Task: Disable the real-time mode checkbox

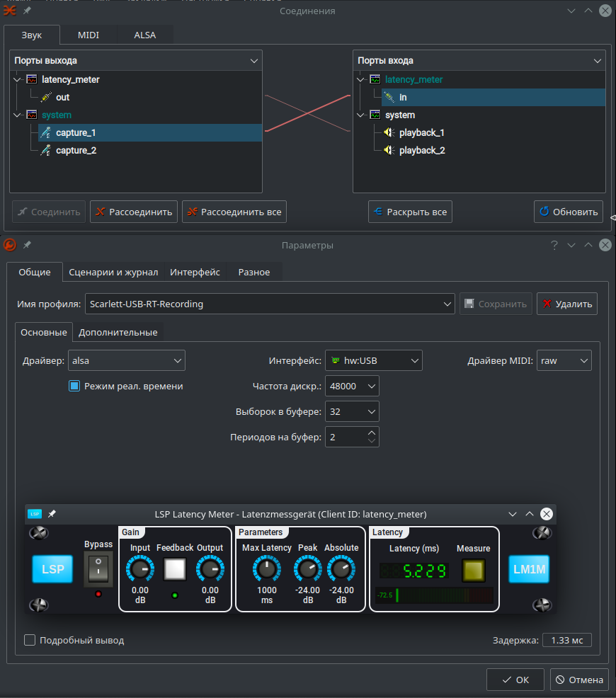Action: tap(74, 386)
